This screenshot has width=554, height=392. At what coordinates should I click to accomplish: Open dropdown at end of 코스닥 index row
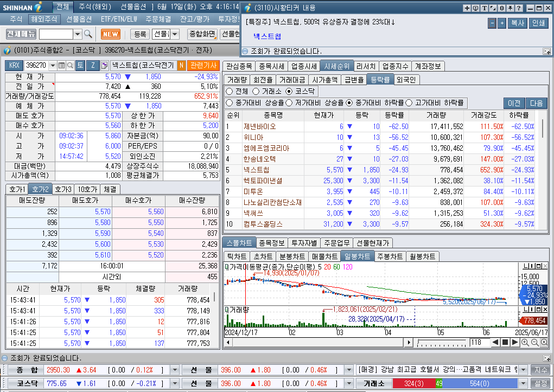coord(175,383)
